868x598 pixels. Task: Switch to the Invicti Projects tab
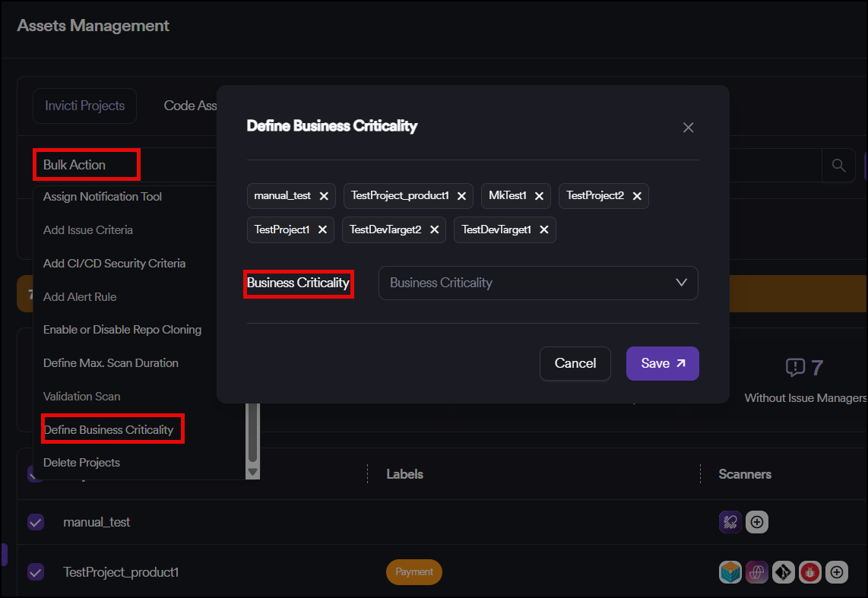click(84, 106)
